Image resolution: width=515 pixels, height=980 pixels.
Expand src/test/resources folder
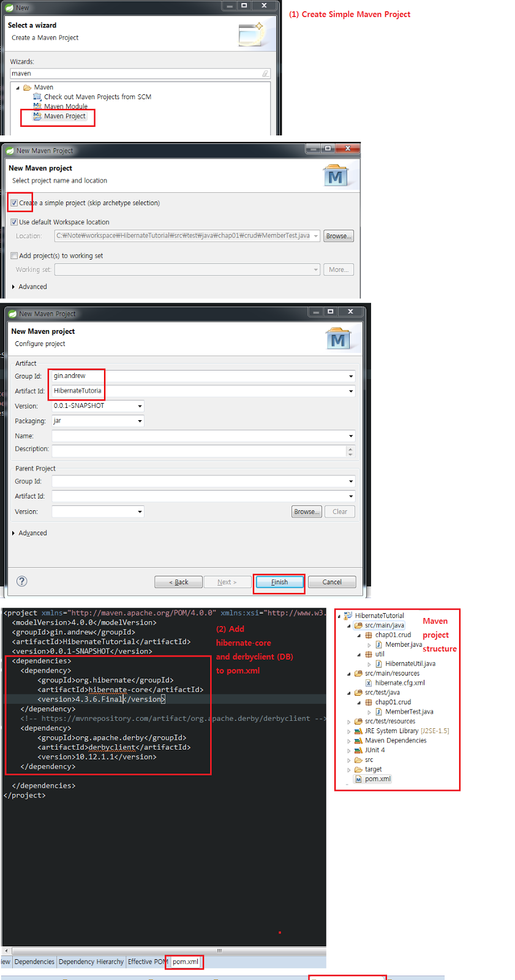pyautogui.click(x=349, y=722)
